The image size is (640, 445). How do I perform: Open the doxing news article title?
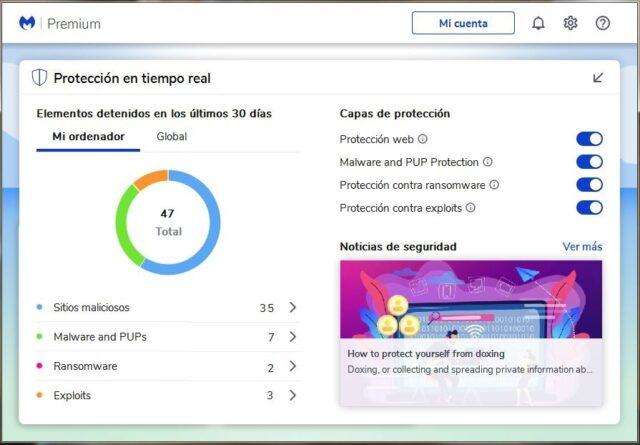tap(426, 354)
